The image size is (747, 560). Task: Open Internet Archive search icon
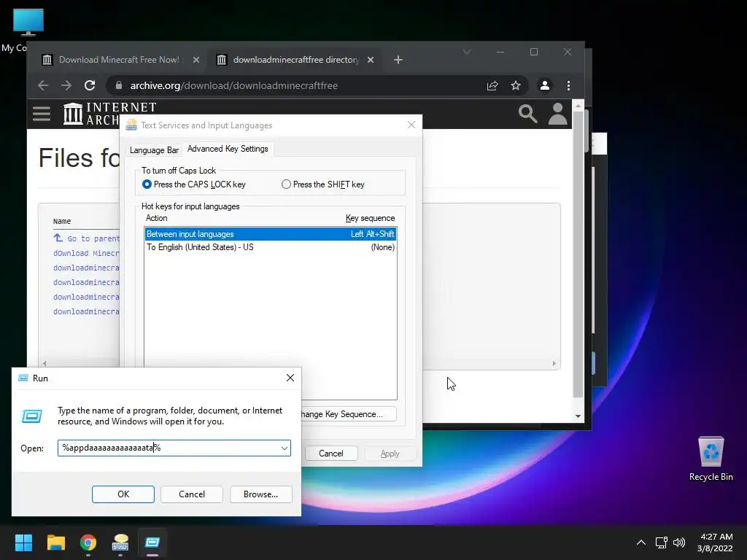click(527, 113)
